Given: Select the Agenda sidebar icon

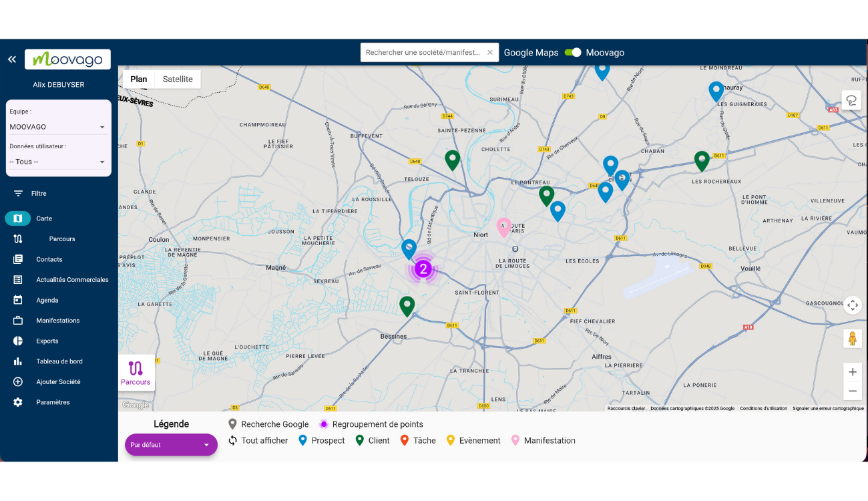Looking at the screenshot, I should (x=18, y=300).
